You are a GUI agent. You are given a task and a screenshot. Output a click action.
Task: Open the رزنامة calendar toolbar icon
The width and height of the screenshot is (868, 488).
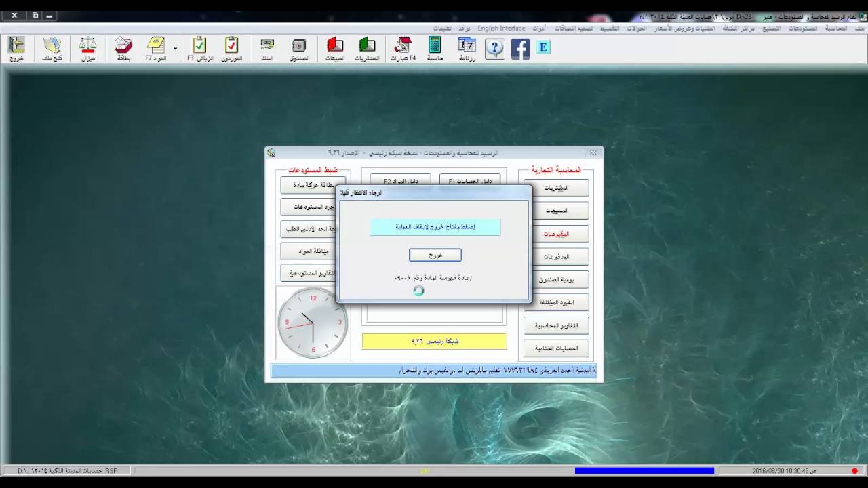pos(467,49)
